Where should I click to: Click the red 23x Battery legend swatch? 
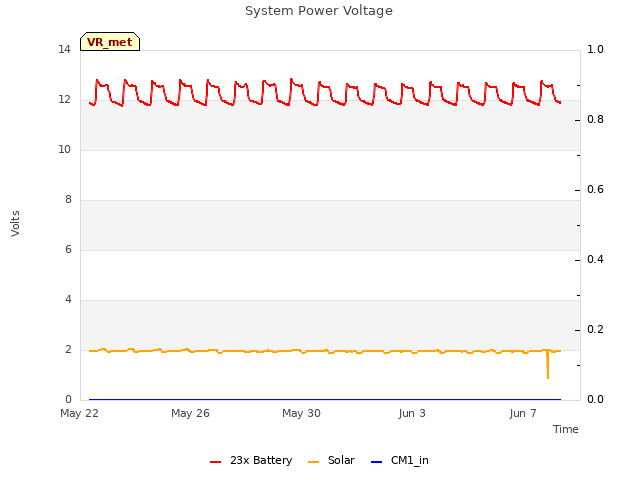216,462
